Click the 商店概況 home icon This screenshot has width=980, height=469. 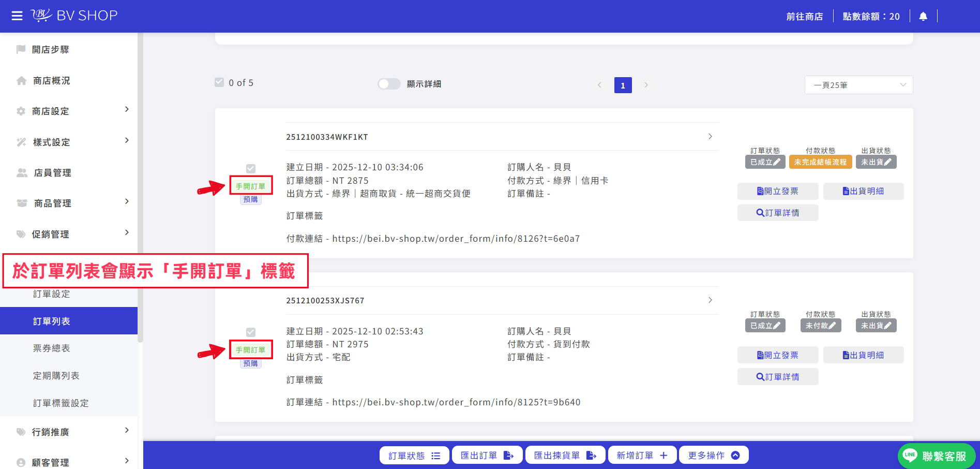(21, 81)
